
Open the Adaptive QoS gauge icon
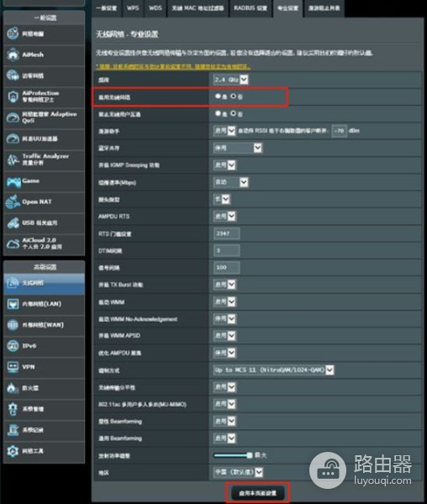click(x=13, y=118)
